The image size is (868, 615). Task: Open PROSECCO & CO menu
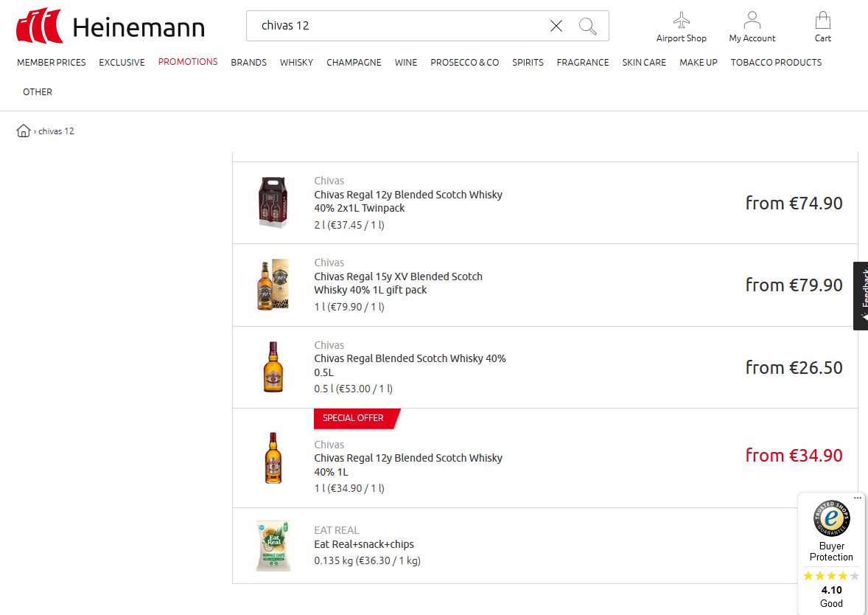click(x=464, y=63)
